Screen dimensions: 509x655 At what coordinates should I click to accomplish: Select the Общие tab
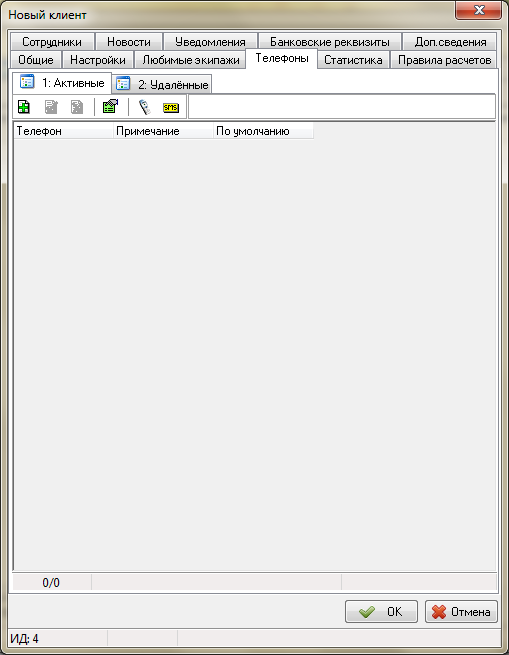36,60
